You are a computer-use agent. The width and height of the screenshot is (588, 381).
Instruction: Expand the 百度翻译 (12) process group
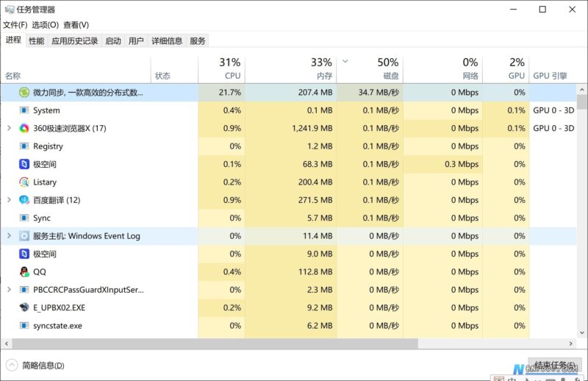tap(10, 200)
